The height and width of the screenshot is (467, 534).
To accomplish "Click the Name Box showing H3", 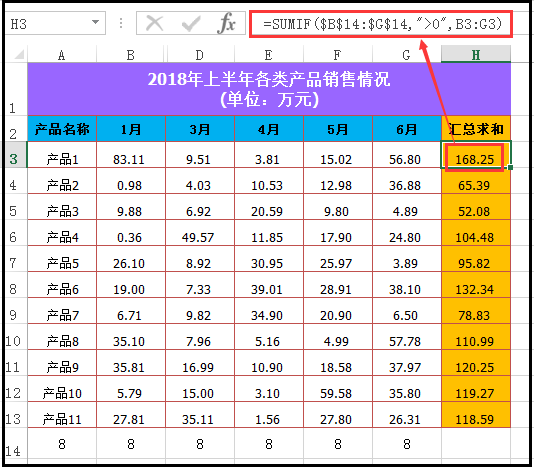I will pos(55,23).
